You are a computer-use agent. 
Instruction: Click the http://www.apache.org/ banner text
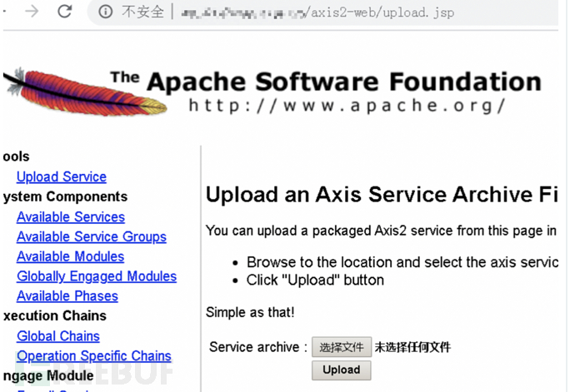click(x=347, y=106)
